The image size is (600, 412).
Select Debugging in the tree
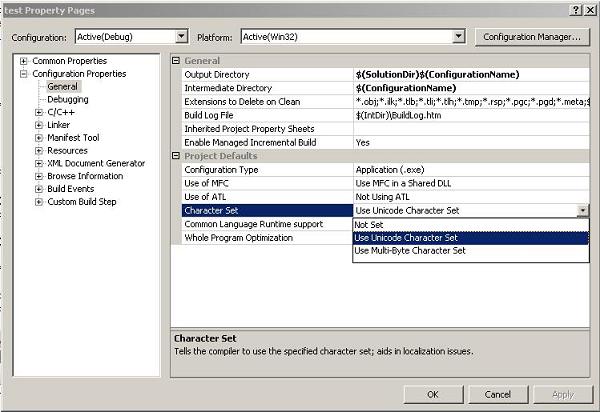pyautogui.click(x=67, y=99)
